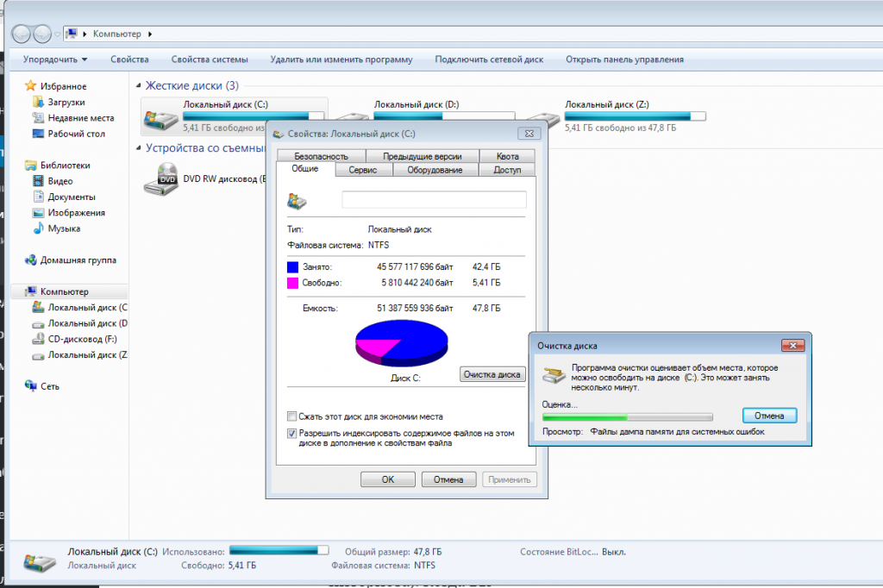Select the large Локальный диск (C:) drive icon
This screenshot has height=588, width=883.
click(x=161, y=119)
